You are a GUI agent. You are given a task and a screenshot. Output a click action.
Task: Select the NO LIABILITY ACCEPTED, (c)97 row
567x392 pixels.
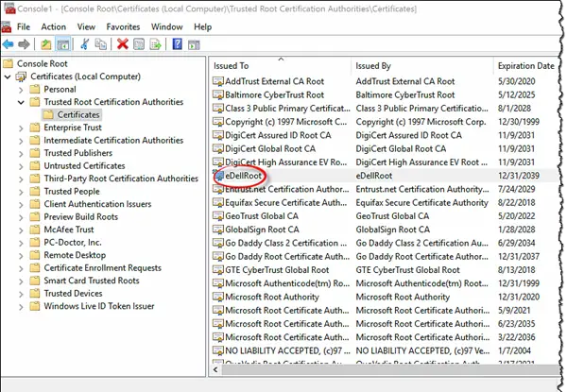(x=385, y=350)
